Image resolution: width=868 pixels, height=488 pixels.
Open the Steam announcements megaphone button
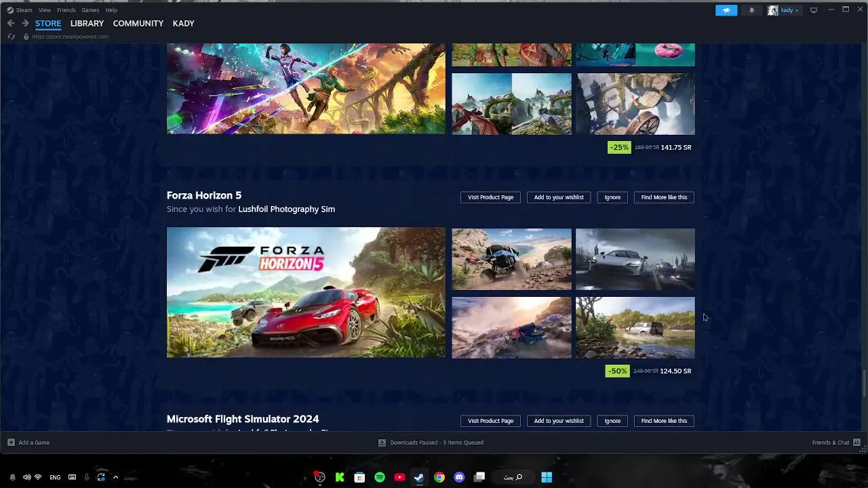coord(726,10)
